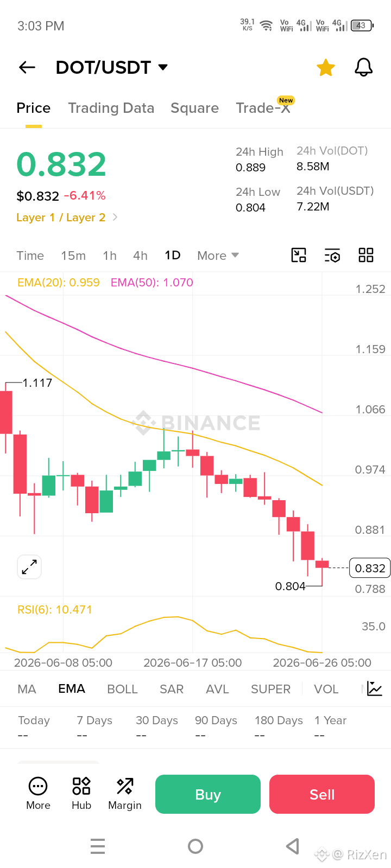Enable the AVL indicator
This screenshot has height=868, width=391.
click(217, 689)
